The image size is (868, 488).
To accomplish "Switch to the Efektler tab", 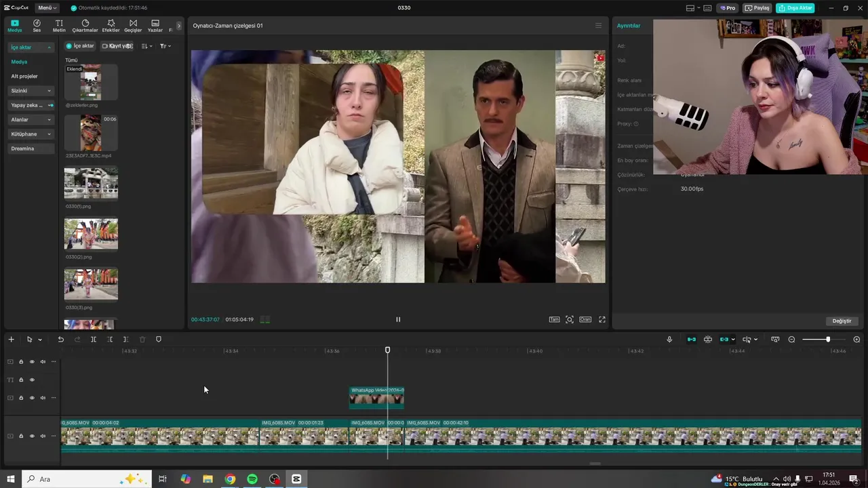I will point(111,26).
